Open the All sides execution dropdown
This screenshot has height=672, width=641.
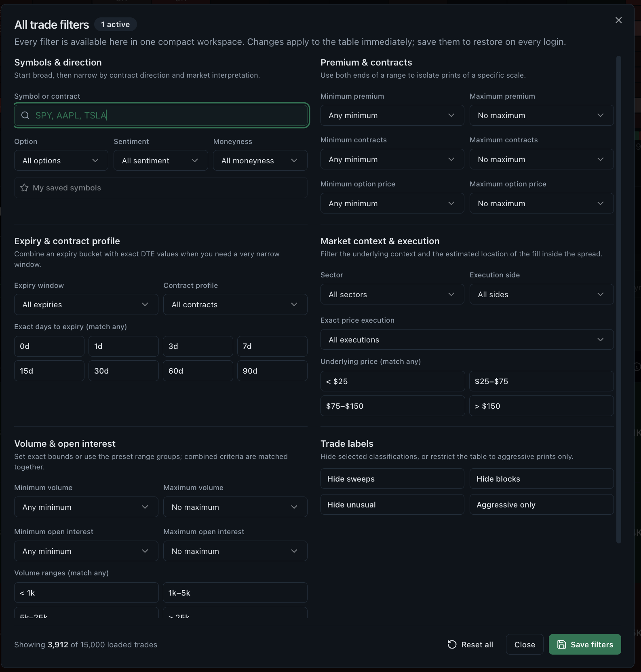coord(542,294)
